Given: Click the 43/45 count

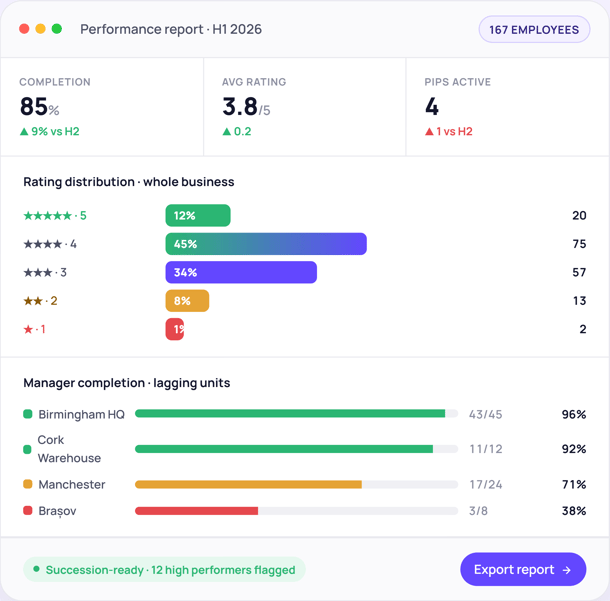Looking at the screenshot, I should [x=486, y=415].
